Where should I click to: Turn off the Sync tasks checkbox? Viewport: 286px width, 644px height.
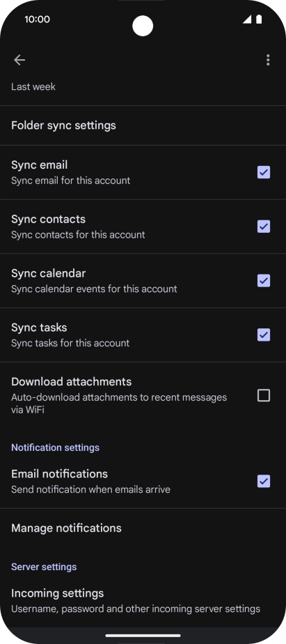pyautogui.click(x=264, y=335)
